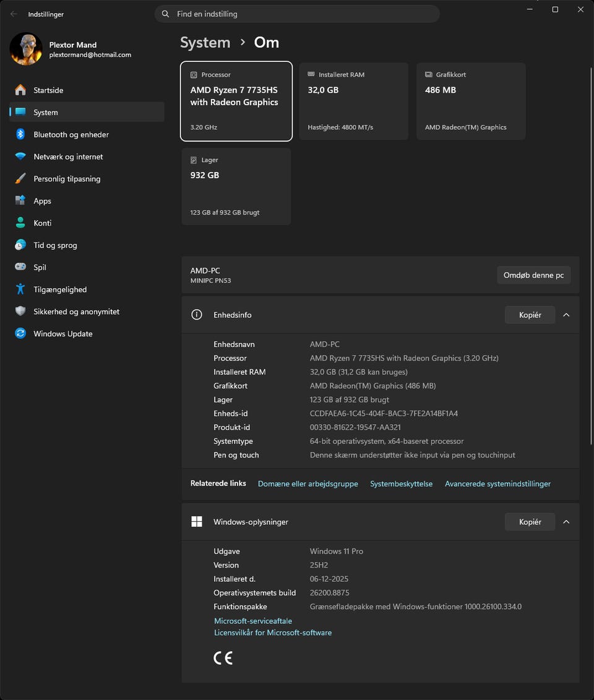Select the Processor AMD Ryzen 7 card
594x700 pixels.
pos(236,101)
